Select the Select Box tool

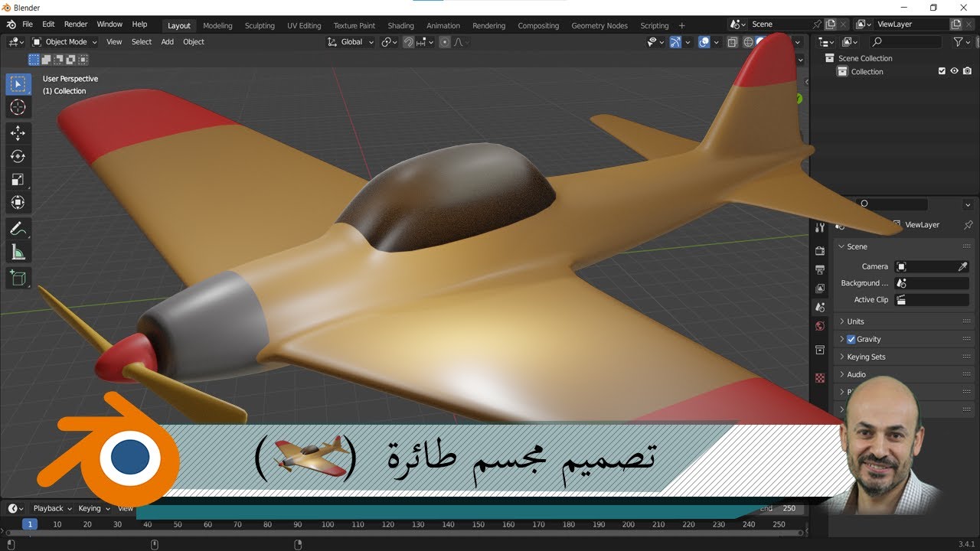tap(18, 84)
